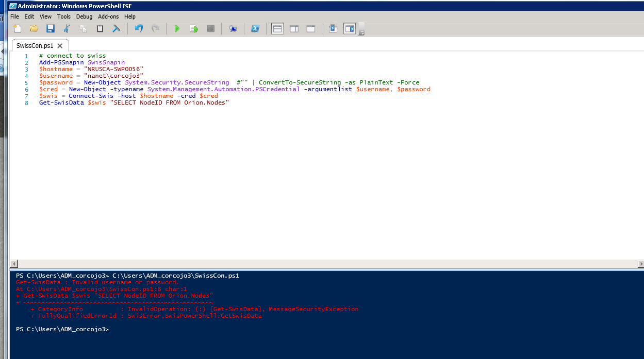
Task: Stop the operation with the grey square icon
Action: [210, 29]
